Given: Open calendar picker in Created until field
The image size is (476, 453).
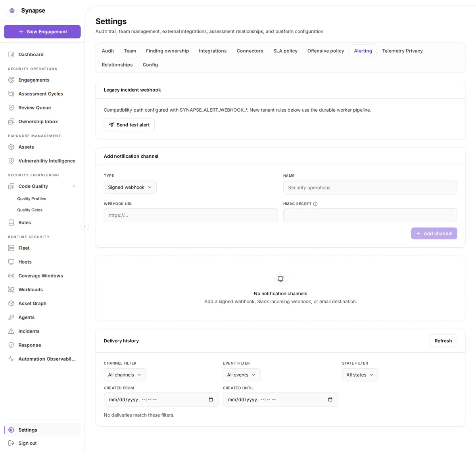Looking at the screenshot, I should click(x=330, y=399).
